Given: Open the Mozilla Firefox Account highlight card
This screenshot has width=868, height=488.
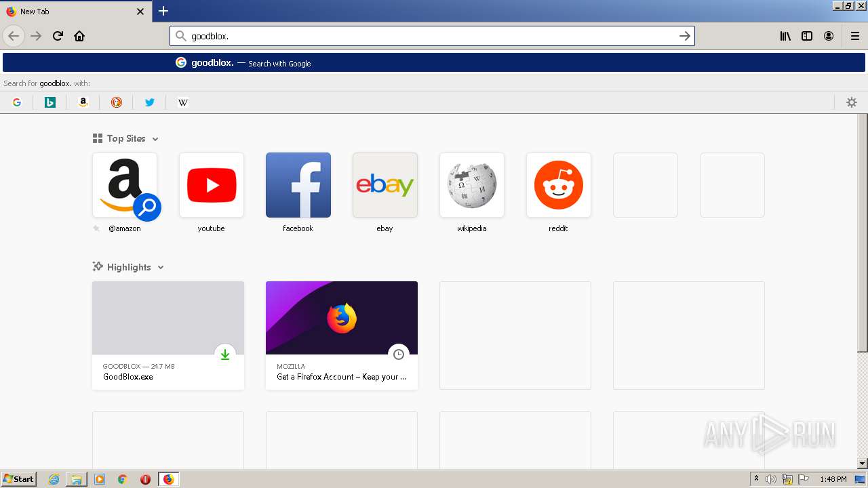Looking at the screenshot, I should [342, 335].
